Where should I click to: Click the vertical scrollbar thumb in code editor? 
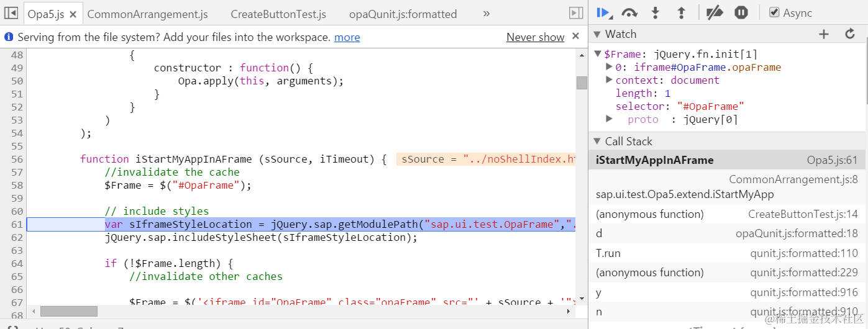[582, 83]
